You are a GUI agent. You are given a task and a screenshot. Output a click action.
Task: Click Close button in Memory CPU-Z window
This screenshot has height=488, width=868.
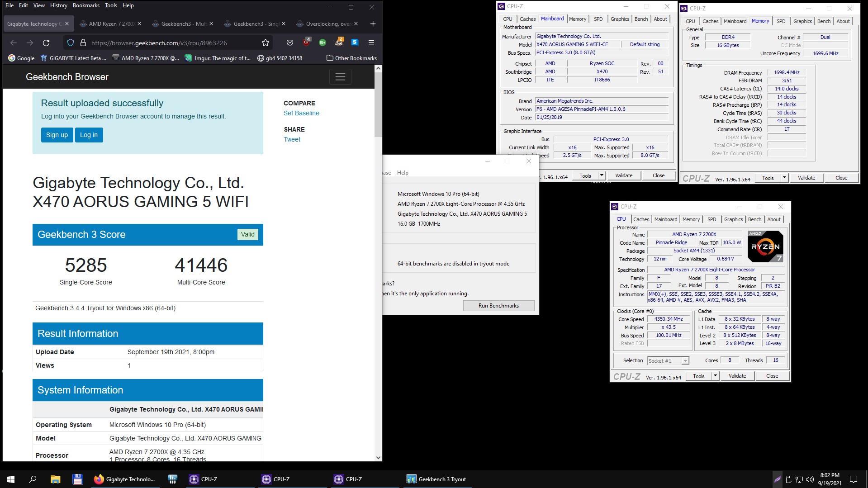pyautogui.click(x=841, y=178)
